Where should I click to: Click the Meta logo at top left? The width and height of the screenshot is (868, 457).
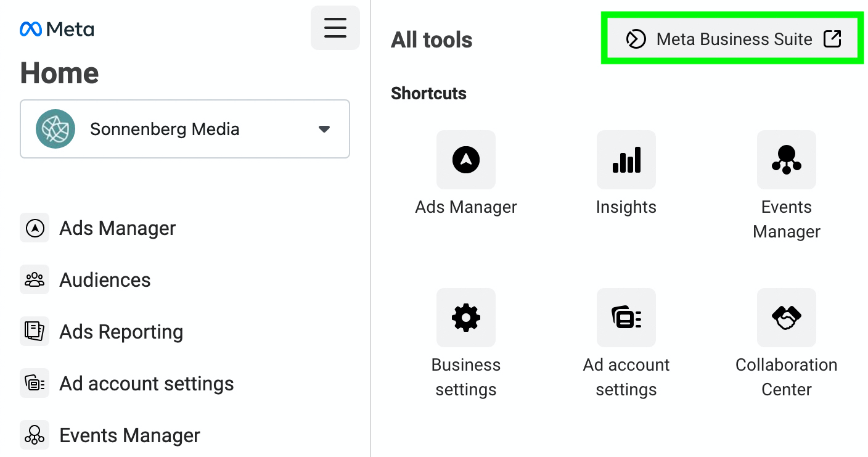click(x=57, y=29)
